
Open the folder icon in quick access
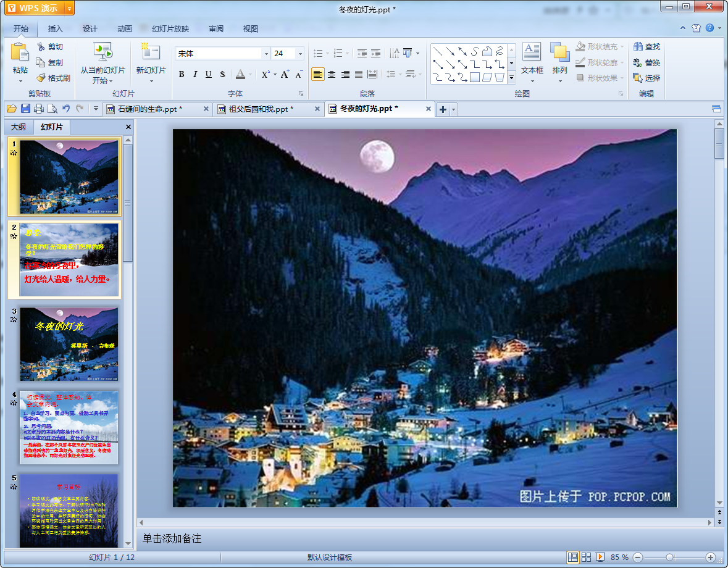(x=12, y=109)
